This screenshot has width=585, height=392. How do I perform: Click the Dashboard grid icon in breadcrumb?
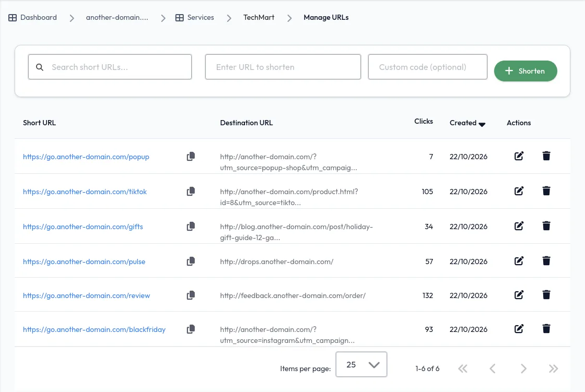click(x=13, y=18)
